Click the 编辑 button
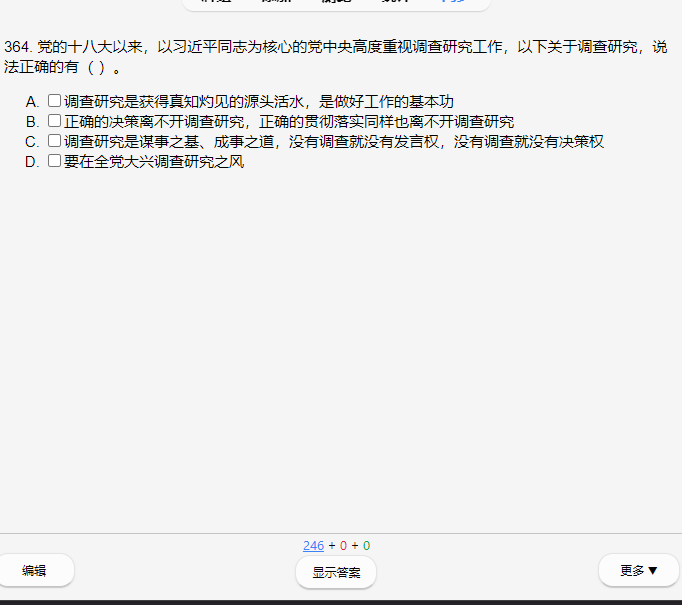The width and height of the screenshot is (682, 605). pyautogui.click(x=34, y=570)
